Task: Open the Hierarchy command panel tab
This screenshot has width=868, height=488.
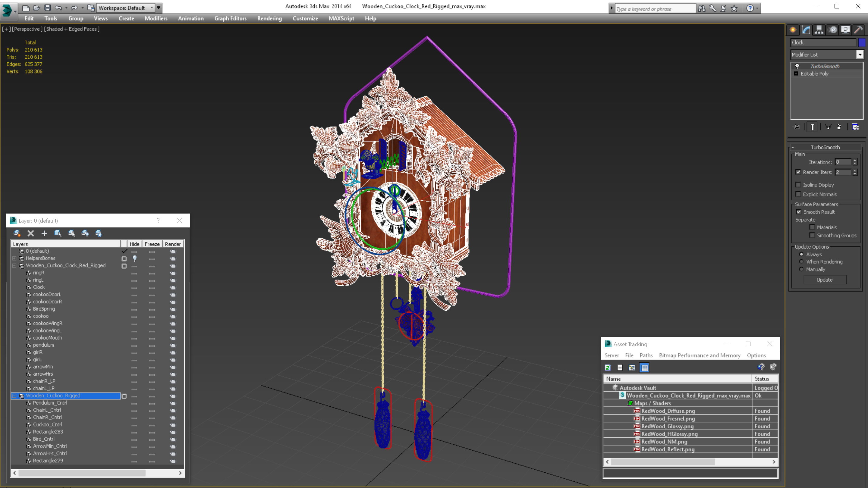Action: coord(819,30)
